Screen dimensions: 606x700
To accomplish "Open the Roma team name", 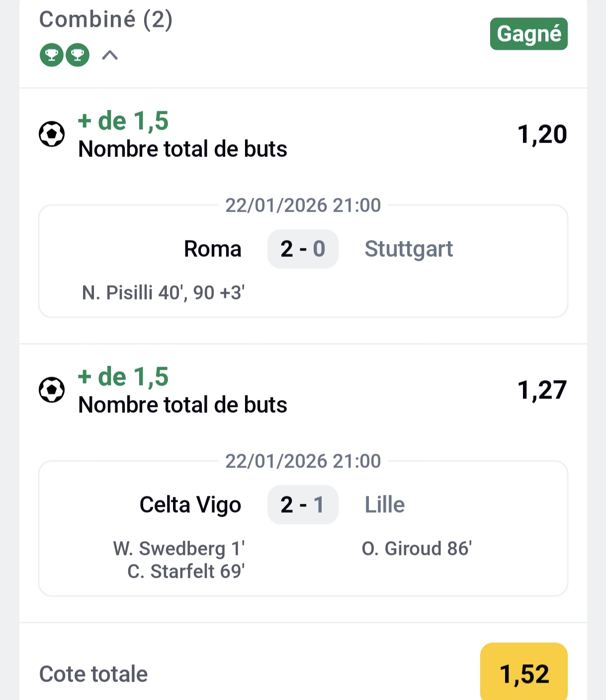I will (212, 249).
